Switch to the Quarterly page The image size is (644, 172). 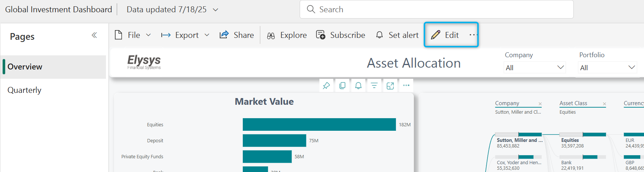tap(25, 90)
